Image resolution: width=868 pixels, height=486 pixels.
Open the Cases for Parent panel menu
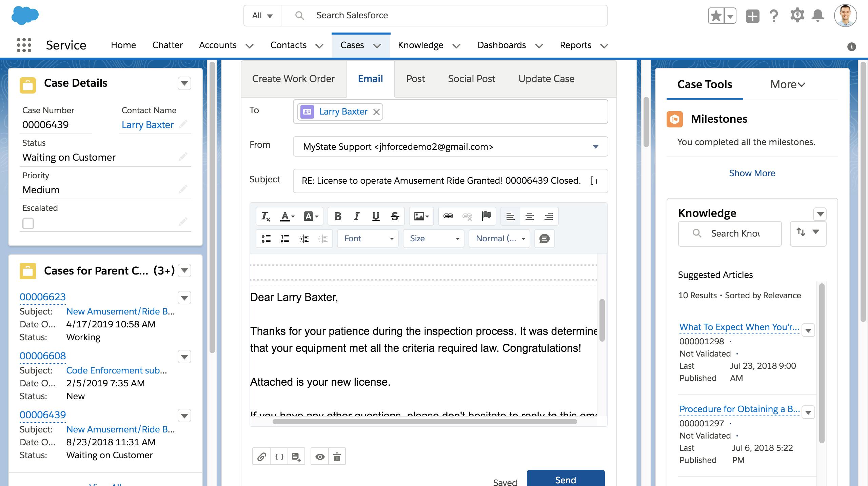184,270
